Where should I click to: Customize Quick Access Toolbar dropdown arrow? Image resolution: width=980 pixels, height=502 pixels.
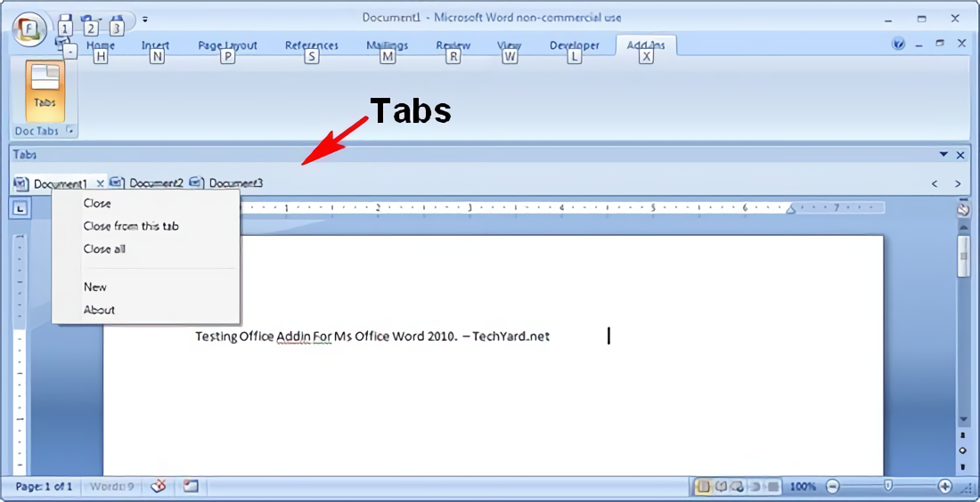tap(145, 19)
